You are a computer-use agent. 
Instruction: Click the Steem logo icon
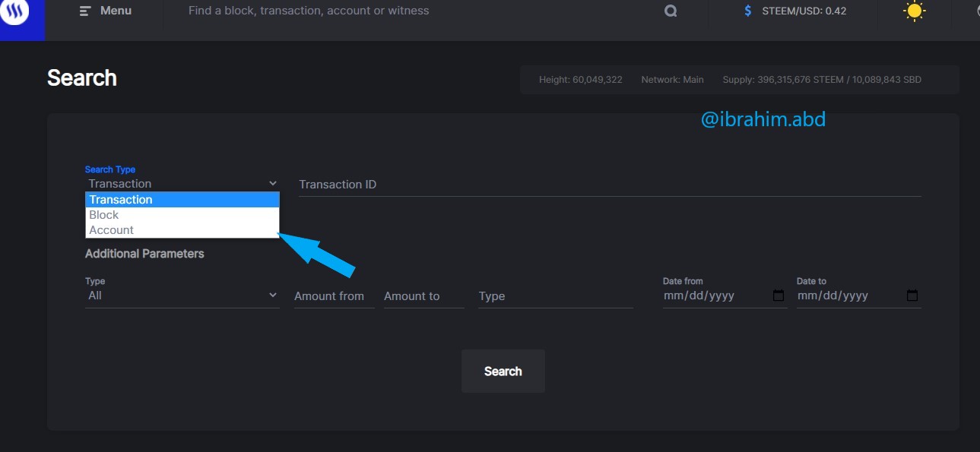pos(15,11)
